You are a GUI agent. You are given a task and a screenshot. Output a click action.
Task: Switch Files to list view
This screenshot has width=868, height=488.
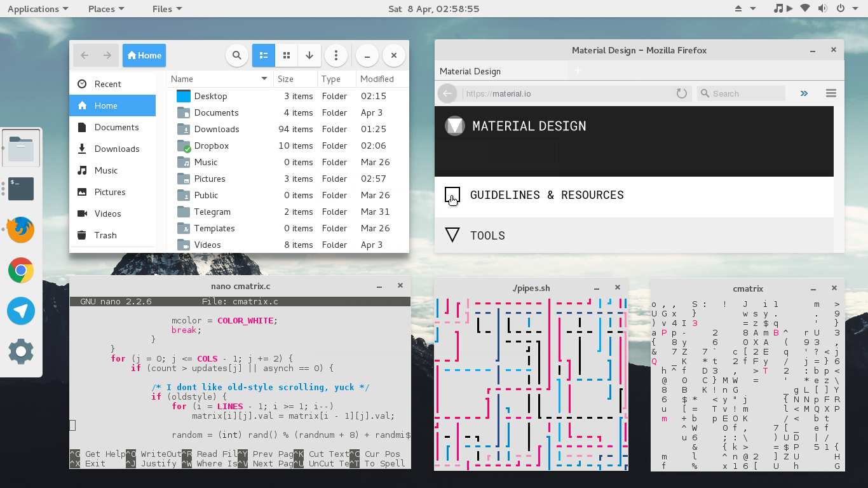[264, 55]
